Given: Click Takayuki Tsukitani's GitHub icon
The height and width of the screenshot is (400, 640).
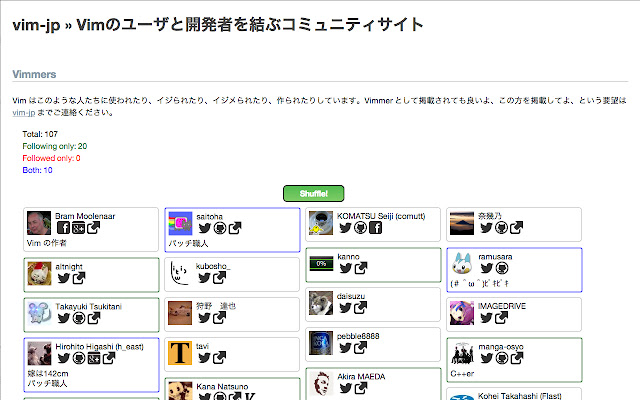Looking at the screenshot, I should coord(77,319).
